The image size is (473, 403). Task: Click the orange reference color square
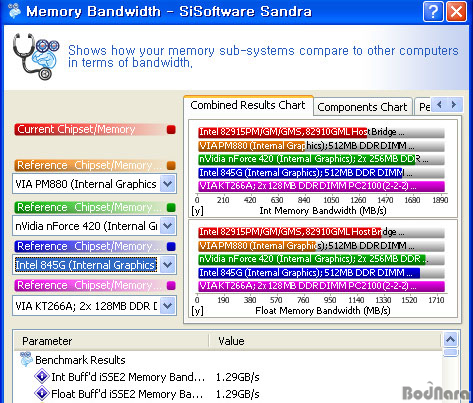[171, 166]
